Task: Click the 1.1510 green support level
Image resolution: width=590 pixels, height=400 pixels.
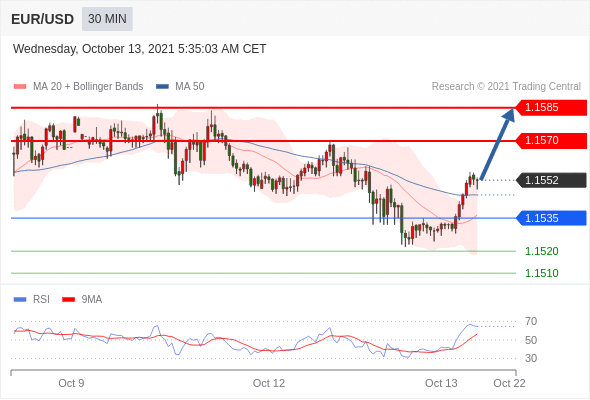Action: (541, 273)
